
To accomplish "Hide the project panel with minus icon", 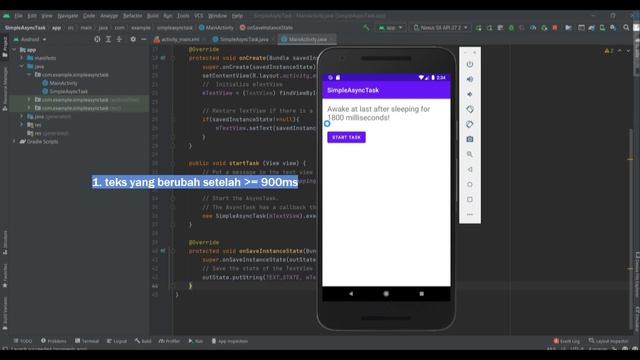I will coord(144,39).
